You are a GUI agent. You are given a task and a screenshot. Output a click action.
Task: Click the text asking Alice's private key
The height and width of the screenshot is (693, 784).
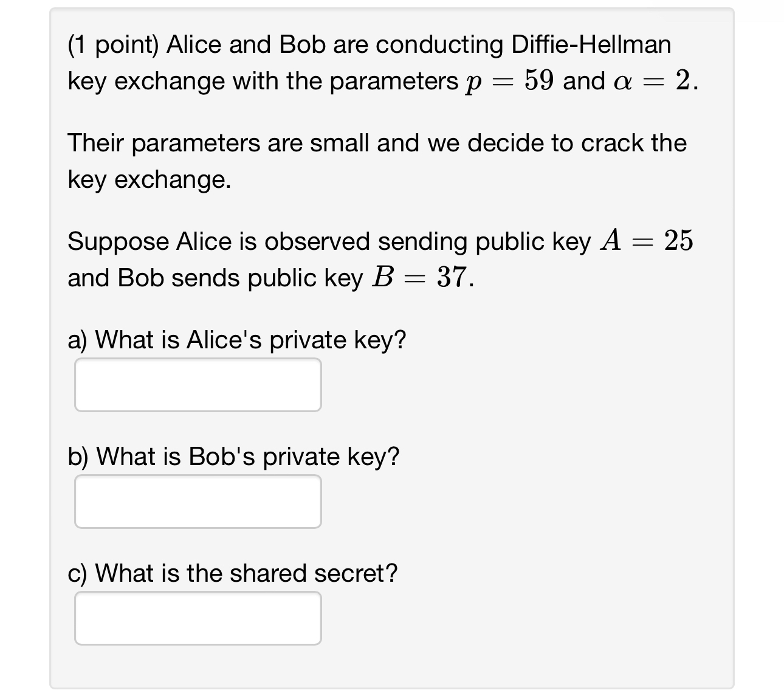[237, 339]
